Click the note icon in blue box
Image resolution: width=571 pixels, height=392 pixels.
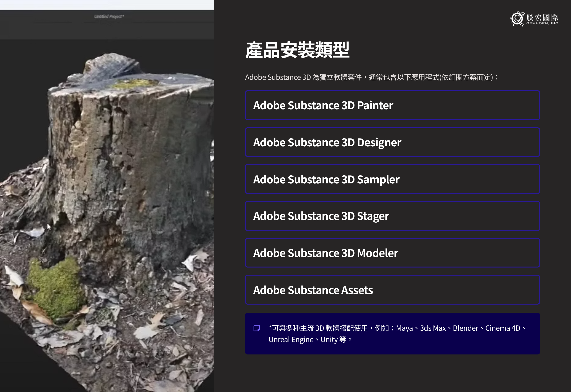256,328
